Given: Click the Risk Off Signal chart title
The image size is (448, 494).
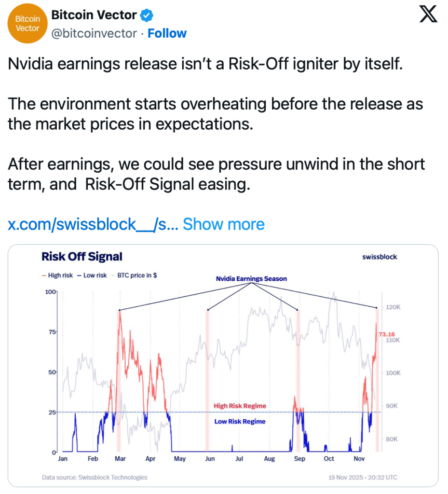Looking at the screenshot, I should pos(82,257).
